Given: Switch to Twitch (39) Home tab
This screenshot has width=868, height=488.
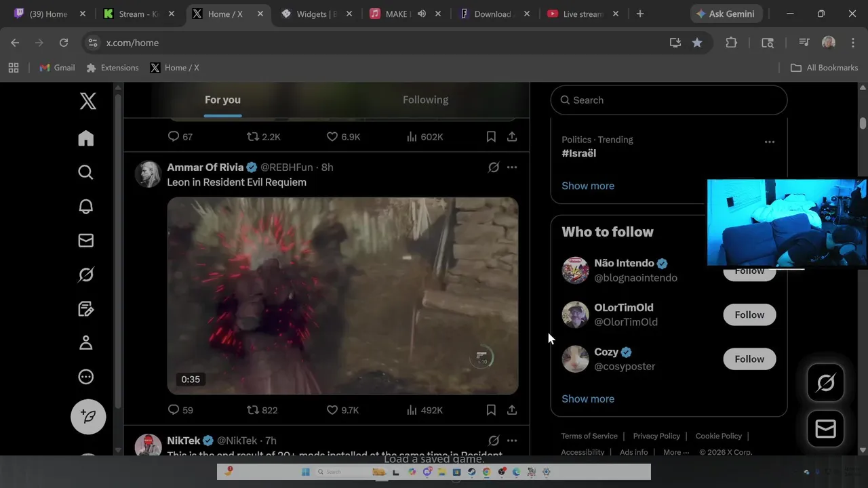Looking at the screenshot, I should click(x=49, y=14).
